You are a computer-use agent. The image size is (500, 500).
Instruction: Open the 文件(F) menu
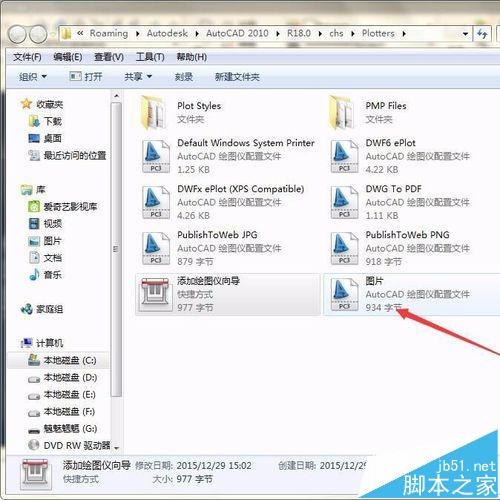[x=27, y=57]
